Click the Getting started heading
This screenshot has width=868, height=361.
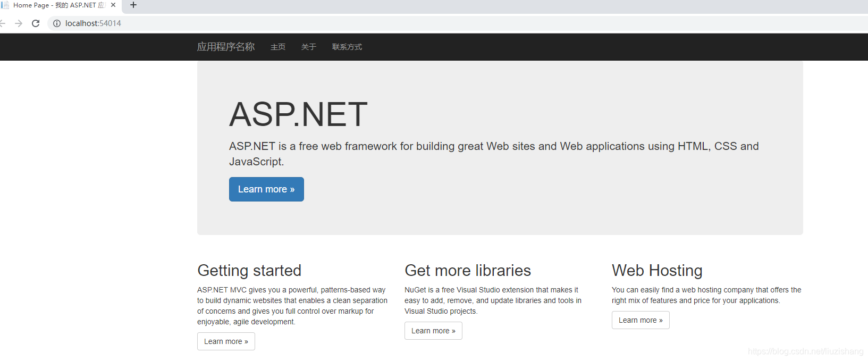point(249,271)
